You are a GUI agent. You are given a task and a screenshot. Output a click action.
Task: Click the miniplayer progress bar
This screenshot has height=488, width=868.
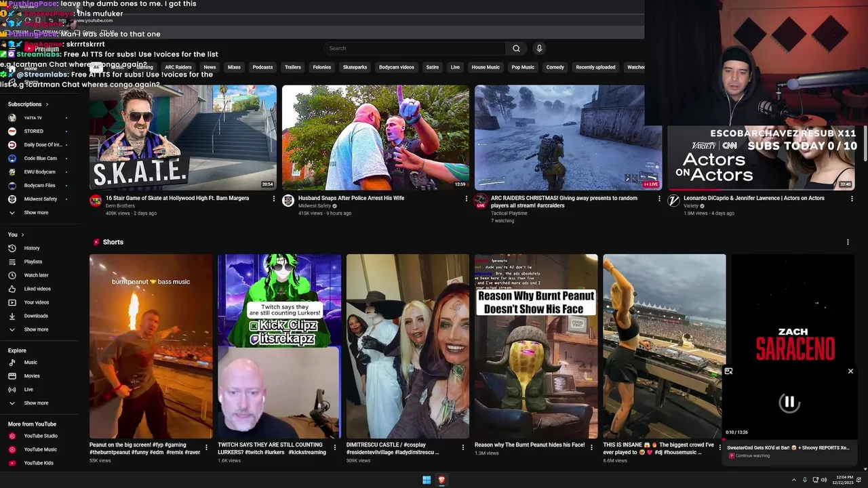pyautogui.click(x=790, y=439)
